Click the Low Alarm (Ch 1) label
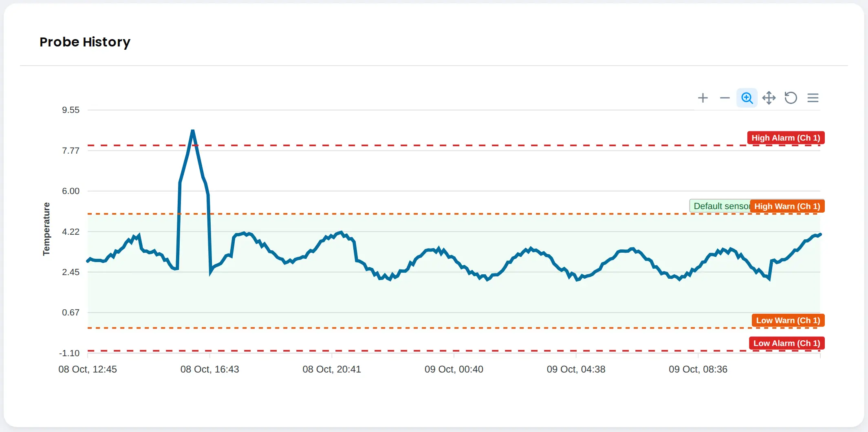 click(786, 343)
